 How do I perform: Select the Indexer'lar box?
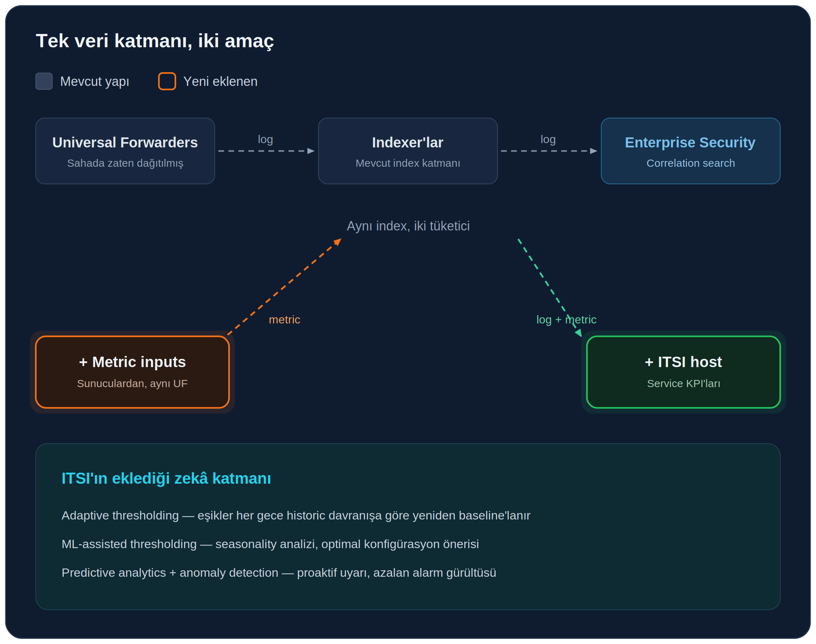408,151
